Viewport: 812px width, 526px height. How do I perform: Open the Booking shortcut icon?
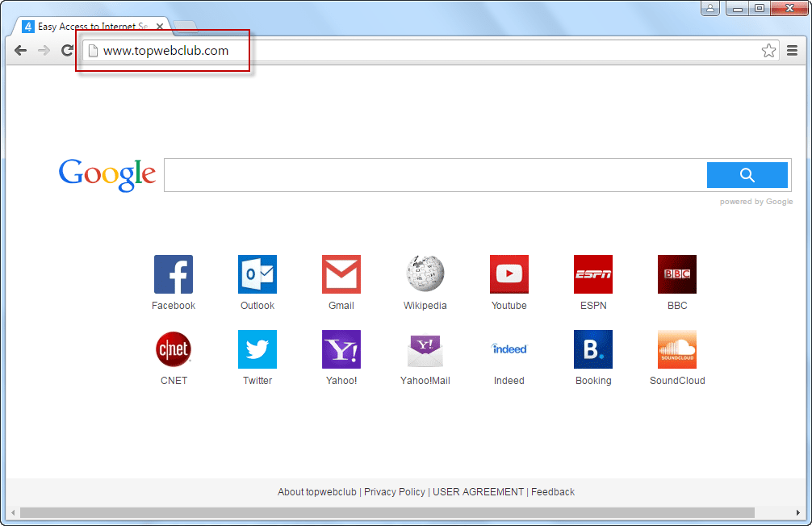tap(593, 349)
